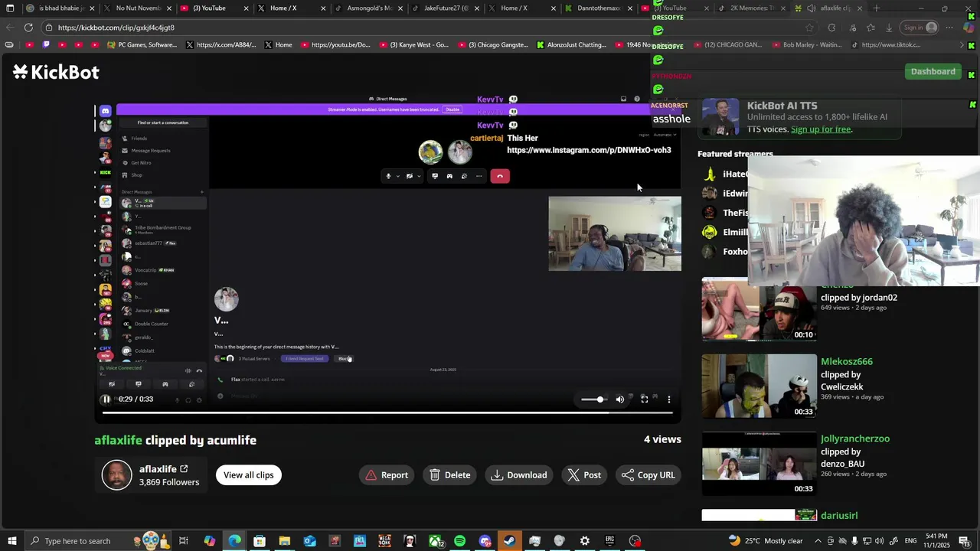Open the Mlekosz666 clip thumbnail

(x=759, y=386)
